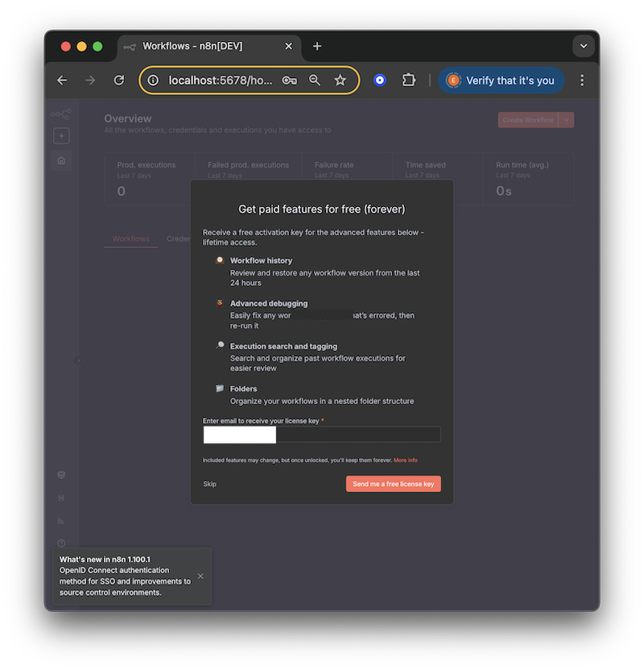Close the Workflows - n8n[DEV] tab
644x670 pixels.
[289, 46]
